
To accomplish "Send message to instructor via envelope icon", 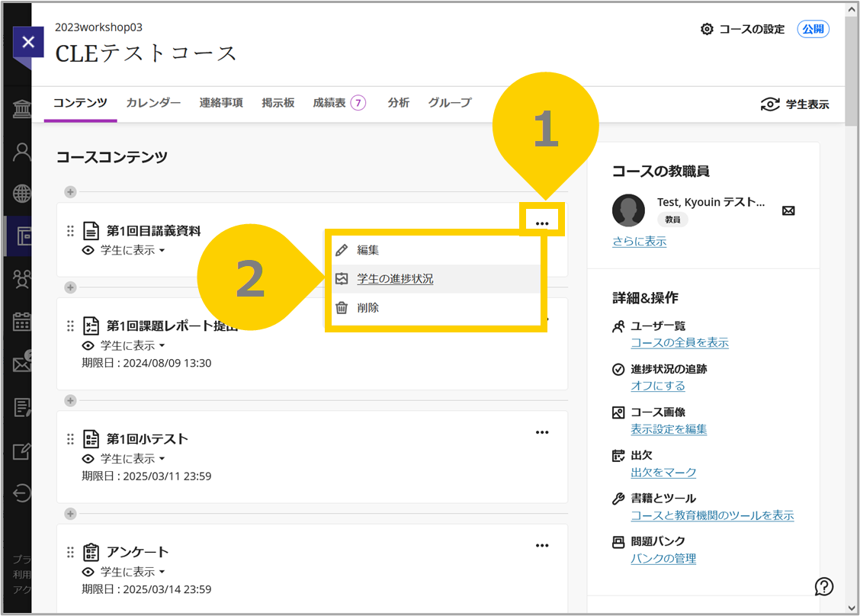I will click(788, 210).
